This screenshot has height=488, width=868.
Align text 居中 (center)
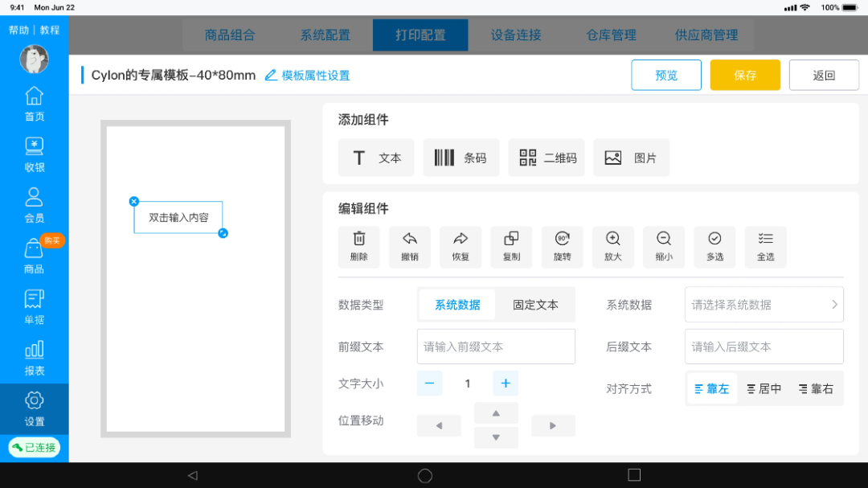click(x=764, y=389)
